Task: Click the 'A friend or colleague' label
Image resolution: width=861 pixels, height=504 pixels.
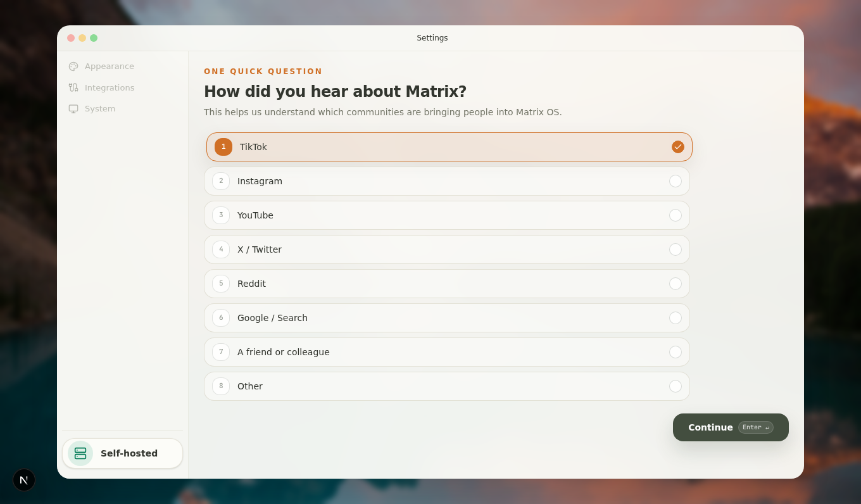Action: tap(284, 352)
